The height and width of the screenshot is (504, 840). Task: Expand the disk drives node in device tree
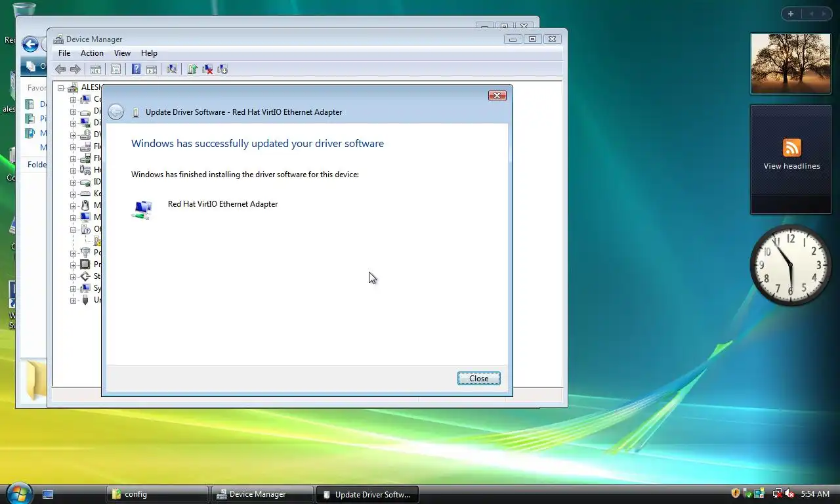(x=73, y=112)
